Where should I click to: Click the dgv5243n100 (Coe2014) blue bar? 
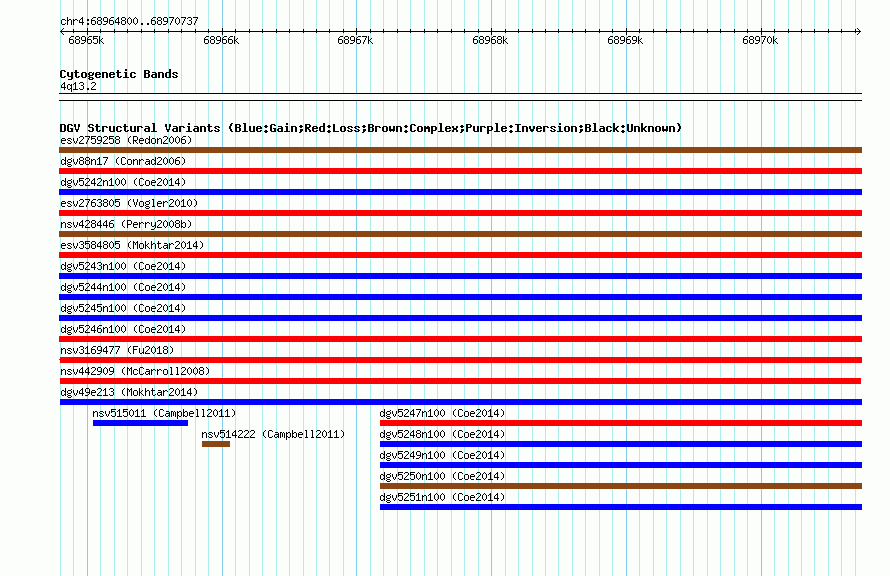coord(460,276)
